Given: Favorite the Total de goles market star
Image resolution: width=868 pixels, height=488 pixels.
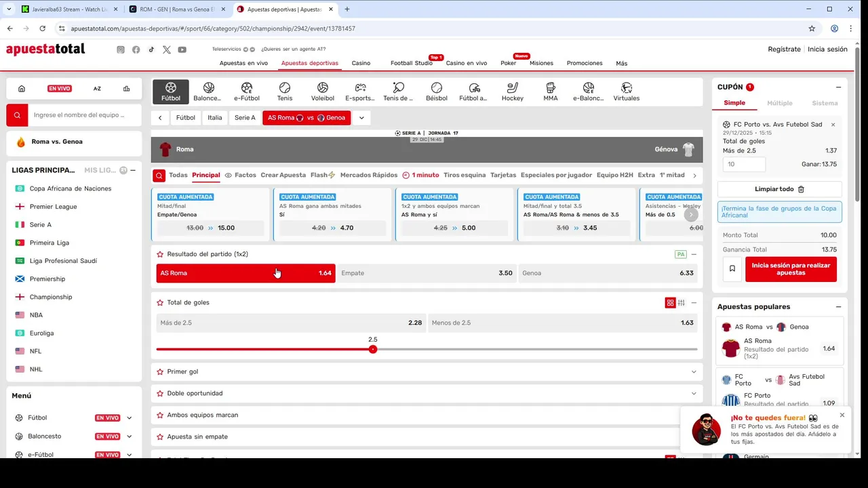Looking at the screenshot, I should [160, 303].
